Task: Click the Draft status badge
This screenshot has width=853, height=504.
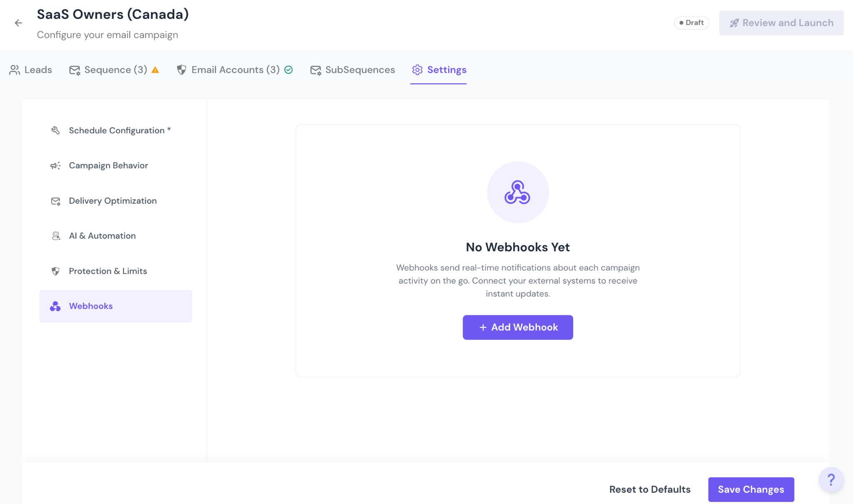Action: (x=691, y=23)
